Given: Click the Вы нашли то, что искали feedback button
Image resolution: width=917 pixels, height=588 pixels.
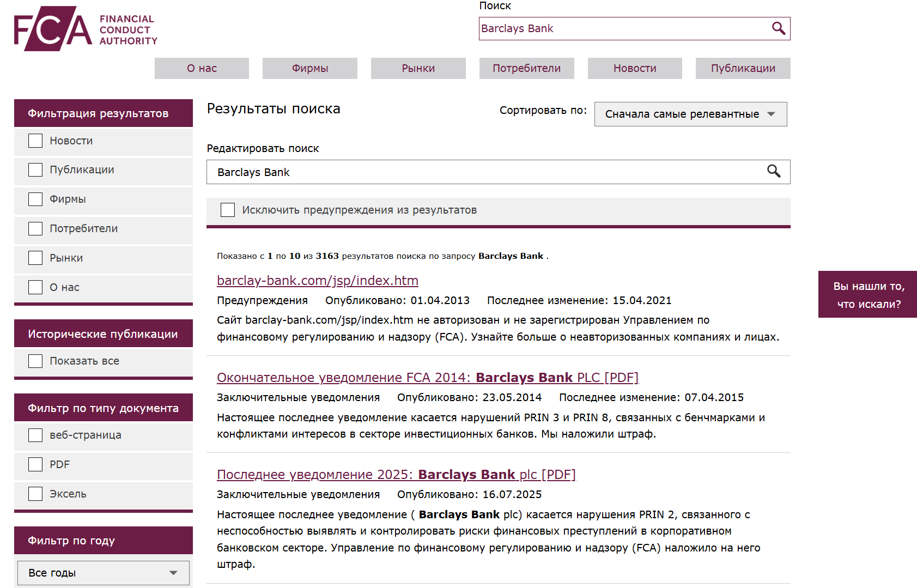Looking at the screenshot, I should [868, 294].
